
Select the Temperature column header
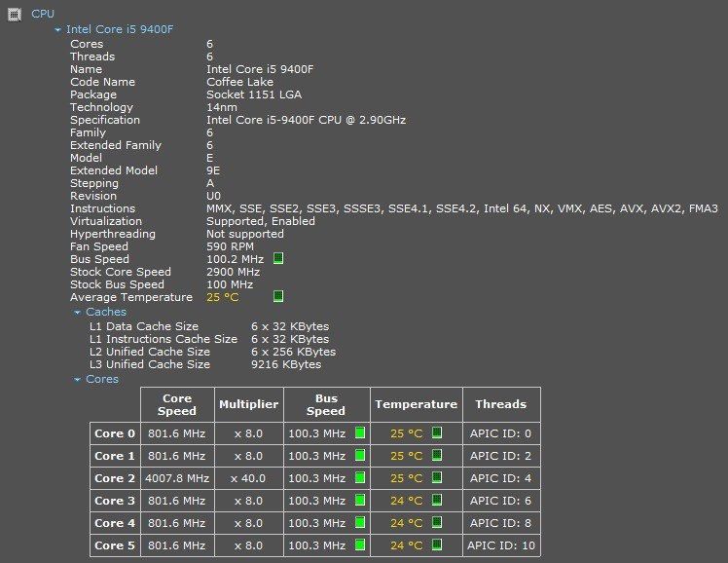click(x=417, y=404)
